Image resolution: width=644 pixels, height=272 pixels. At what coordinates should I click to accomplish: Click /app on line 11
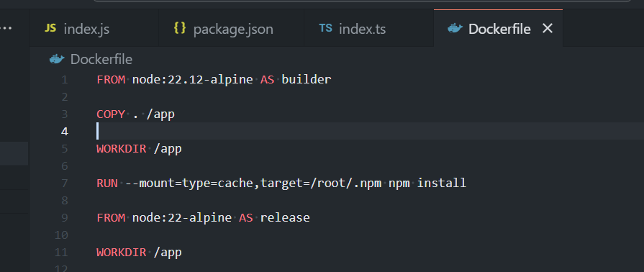pos(168,253)
